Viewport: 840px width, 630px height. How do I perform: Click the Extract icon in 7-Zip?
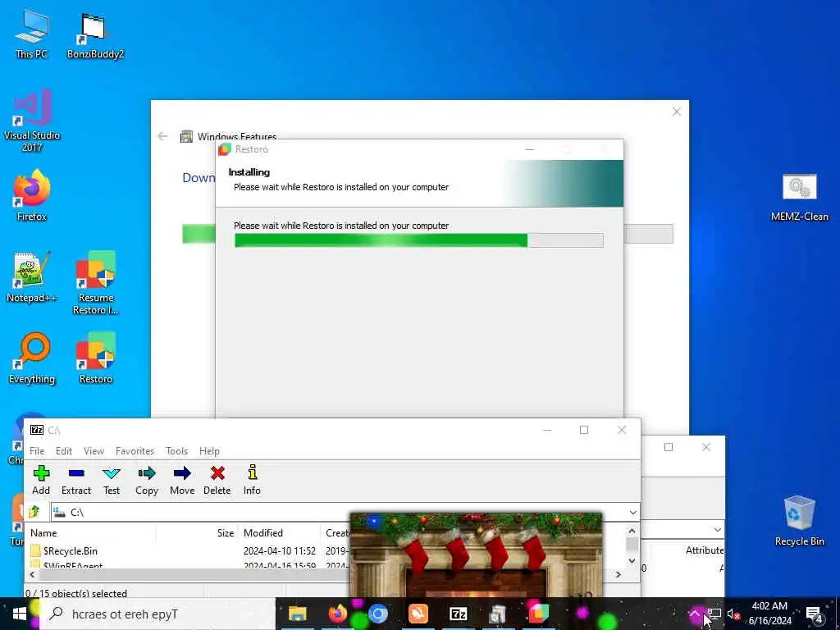(76, 473)
